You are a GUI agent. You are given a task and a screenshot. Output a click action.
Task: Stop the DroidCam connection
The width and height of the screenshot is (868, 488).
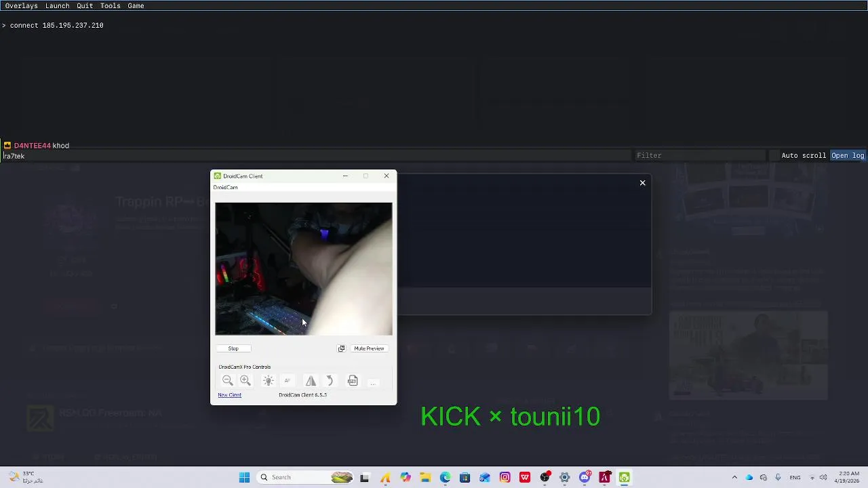tap(233, 348)
